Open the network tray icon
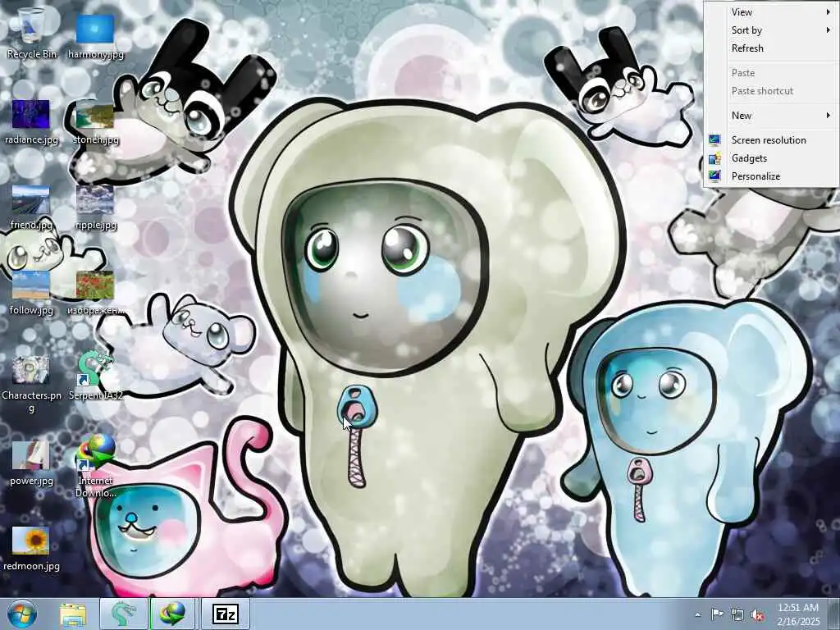This screenshot has width=840, height=630. click(x=737, y=614)
